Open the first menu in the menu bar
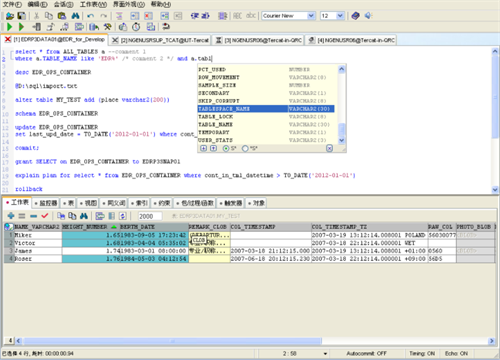The height and width of the screenshot is (360, 500). [12, 4]
